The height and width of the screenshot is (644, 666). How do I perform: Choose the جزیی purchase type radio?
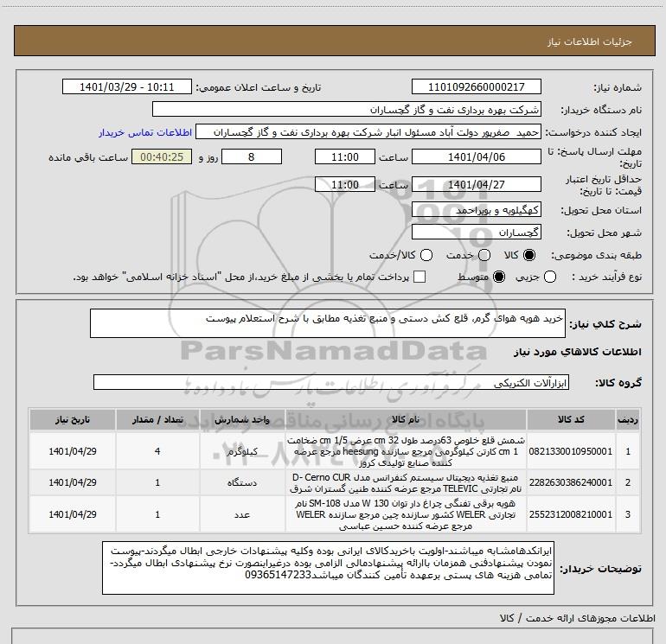tap(550, 277)
